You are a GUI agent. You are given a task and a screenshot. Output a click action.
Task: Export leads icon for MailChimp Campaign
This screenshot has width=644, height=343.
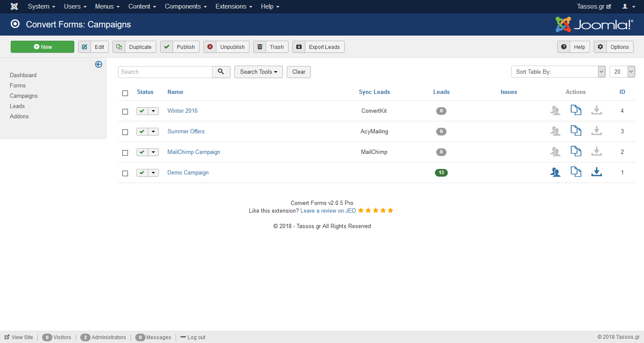596,152
